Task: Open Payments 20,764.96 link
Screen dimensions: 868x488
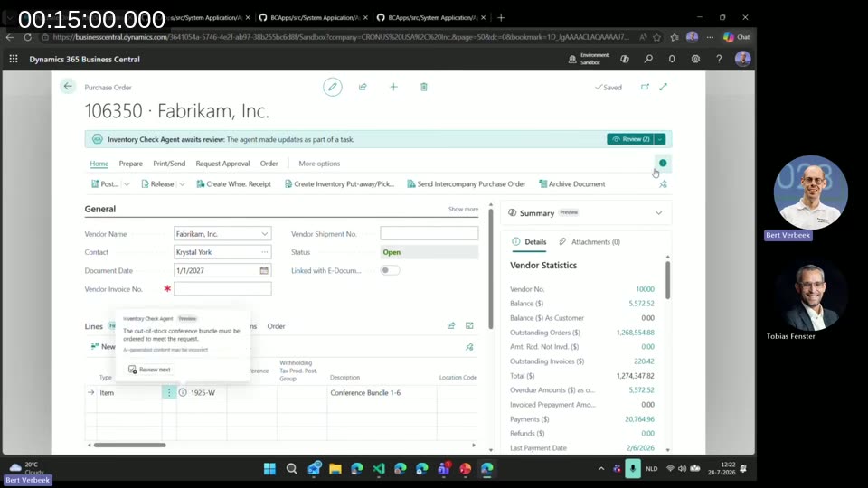Action: [x=639, y=418]
